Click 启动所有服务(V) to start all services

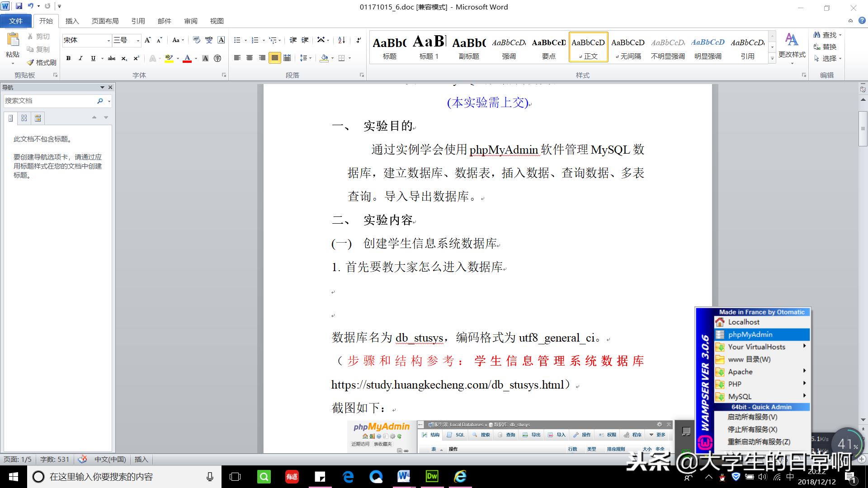752,417
